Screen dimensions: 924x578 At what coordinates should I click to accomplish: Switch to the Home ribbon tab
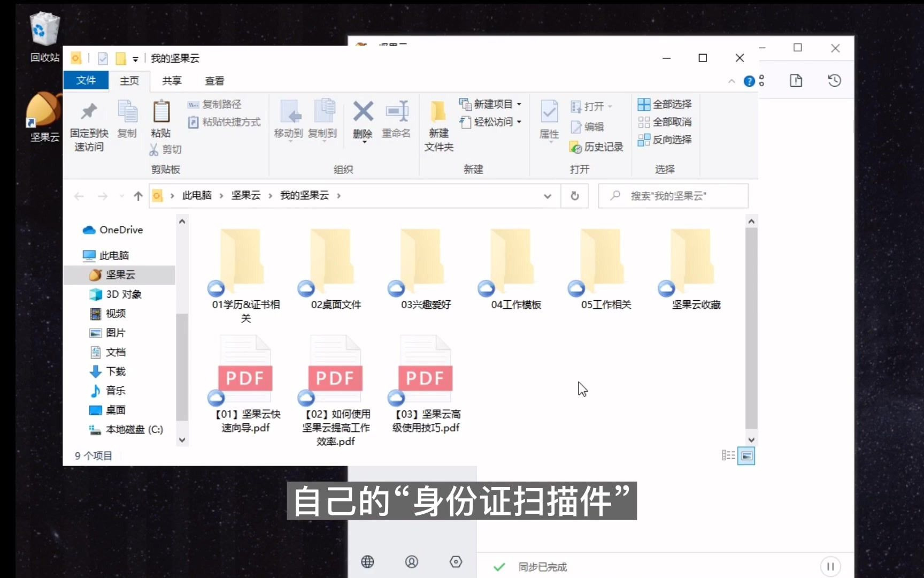tap(129, 81)
